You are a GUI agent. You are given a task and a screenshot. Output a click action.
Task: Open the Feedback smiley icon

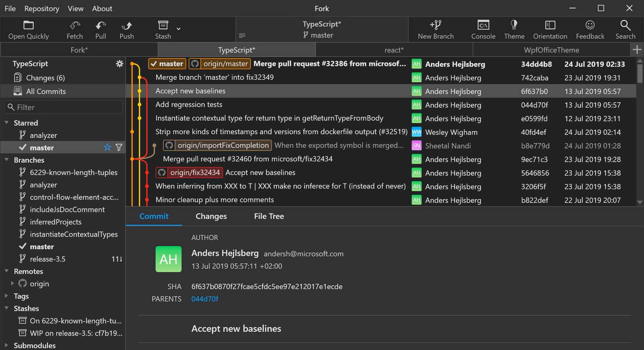(590, 25)
